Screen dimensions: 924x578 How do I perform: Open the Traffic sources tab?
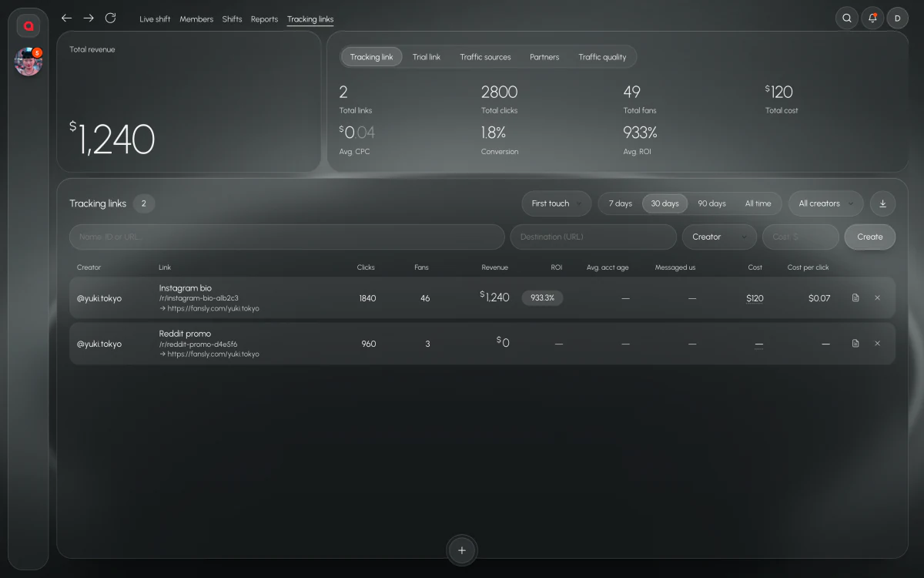[485, 57]
